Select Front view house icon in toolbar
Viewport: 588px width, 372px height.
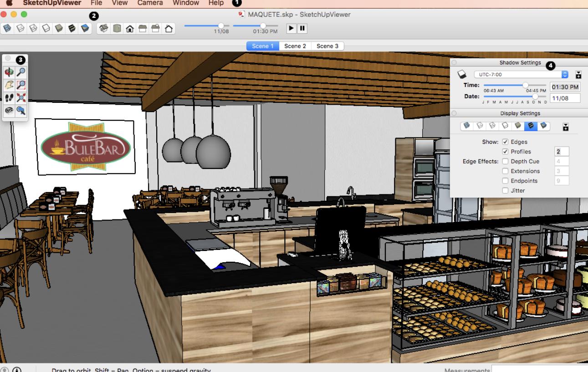(x=130, y=29)
